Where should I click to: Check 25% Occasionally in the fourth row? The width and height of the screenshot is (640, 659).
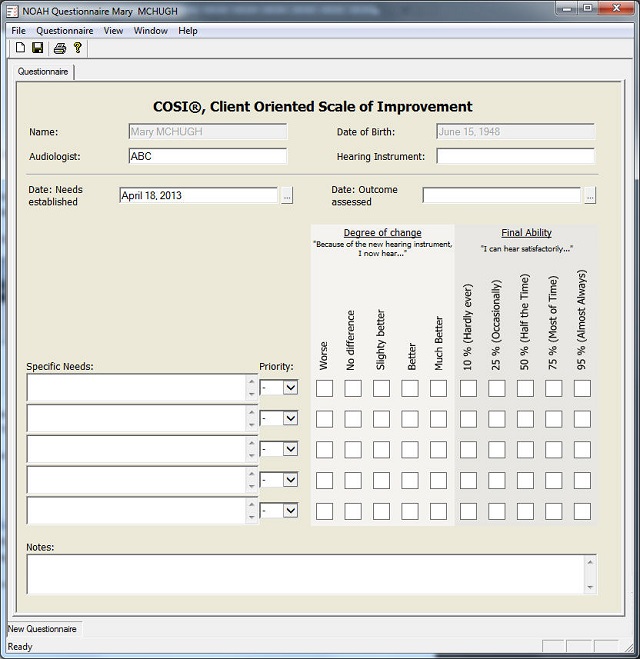497,480
